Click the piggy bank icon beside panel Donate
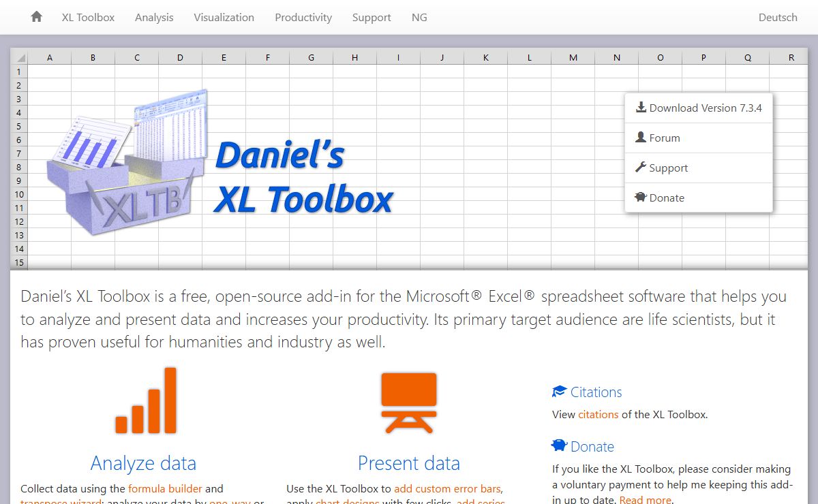This screenshot has width=818, height=504. [641, 197]
